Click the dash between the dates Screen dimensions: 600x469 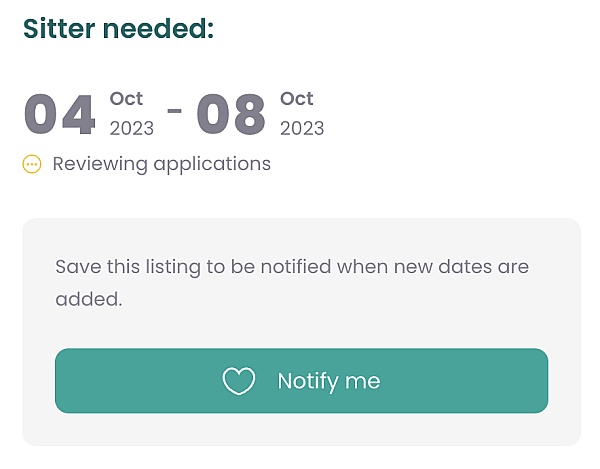tap(174, 111)
